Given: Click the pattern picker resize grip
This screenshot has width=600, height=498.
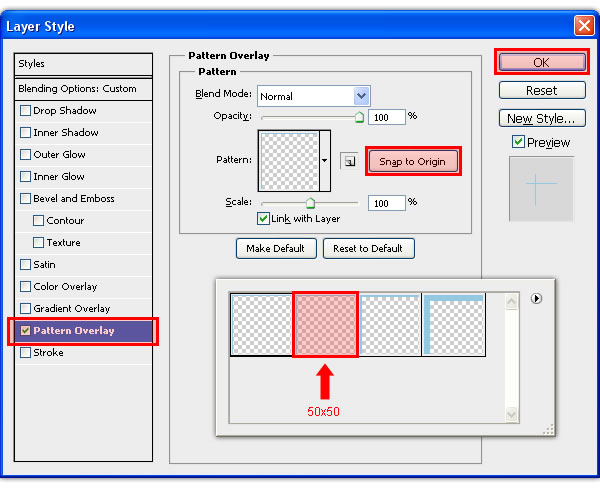Looking at the screenshot, I should coord(548,429).
